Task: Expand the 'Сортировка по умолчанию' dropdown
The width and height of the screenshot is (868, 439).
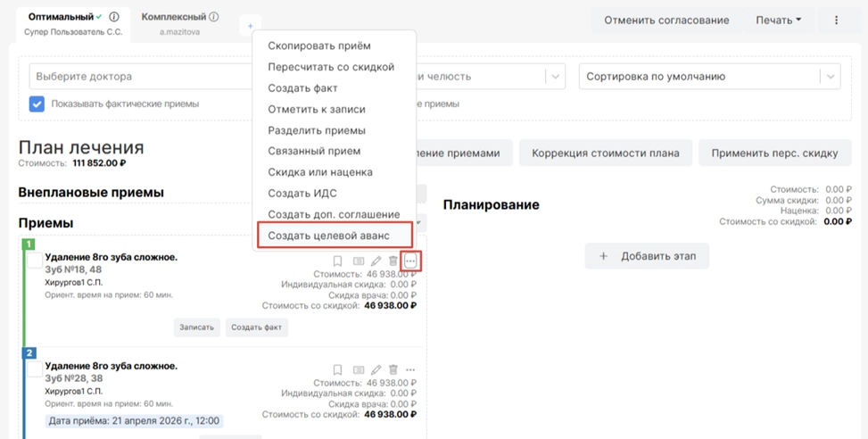Action: click(709, 77)
